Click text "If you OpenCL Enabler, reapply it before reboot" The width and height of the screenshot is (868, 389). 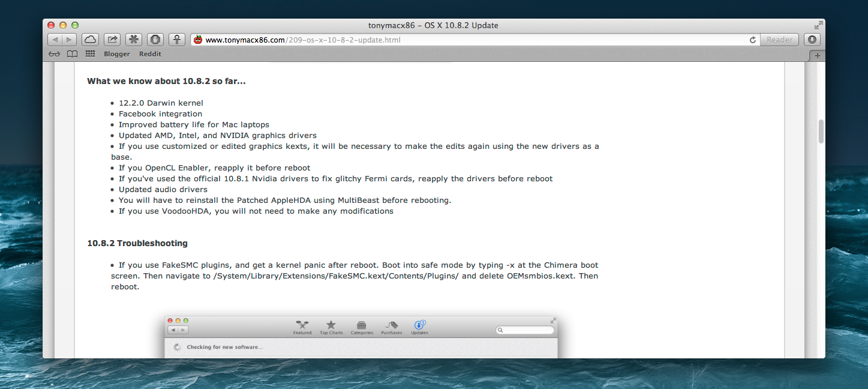tap(215, 167)
